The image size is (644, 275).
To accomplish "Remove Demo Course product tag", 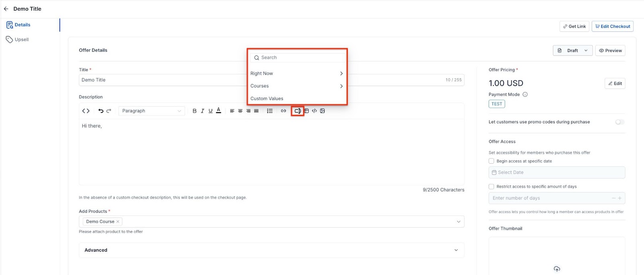I will pyautogui.click(x=118, y=222).
